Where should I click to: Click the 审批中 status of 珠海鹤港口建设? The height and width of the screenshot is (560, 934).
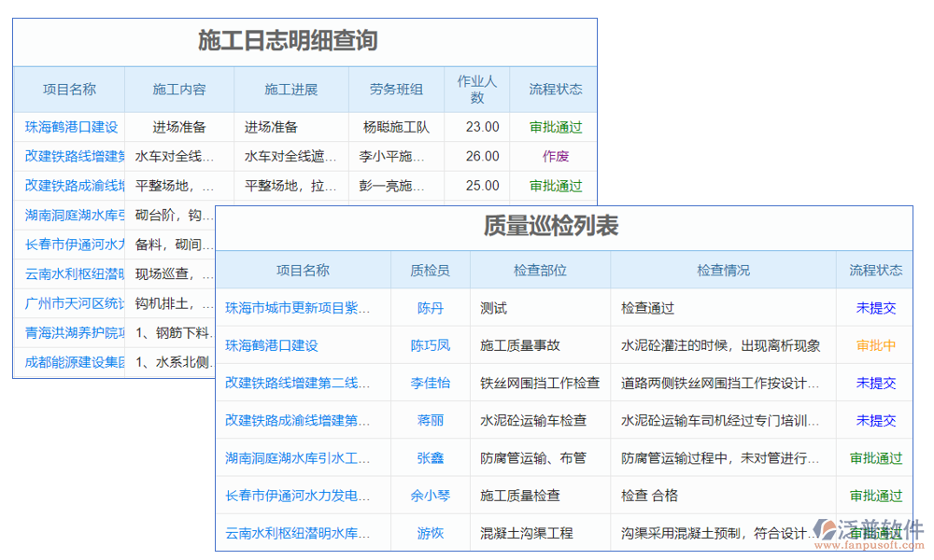pos(874,344)
